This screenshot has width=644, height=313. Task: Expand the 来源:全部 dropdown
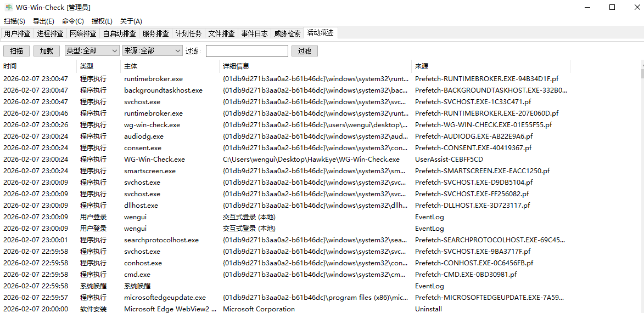(152, 51)
